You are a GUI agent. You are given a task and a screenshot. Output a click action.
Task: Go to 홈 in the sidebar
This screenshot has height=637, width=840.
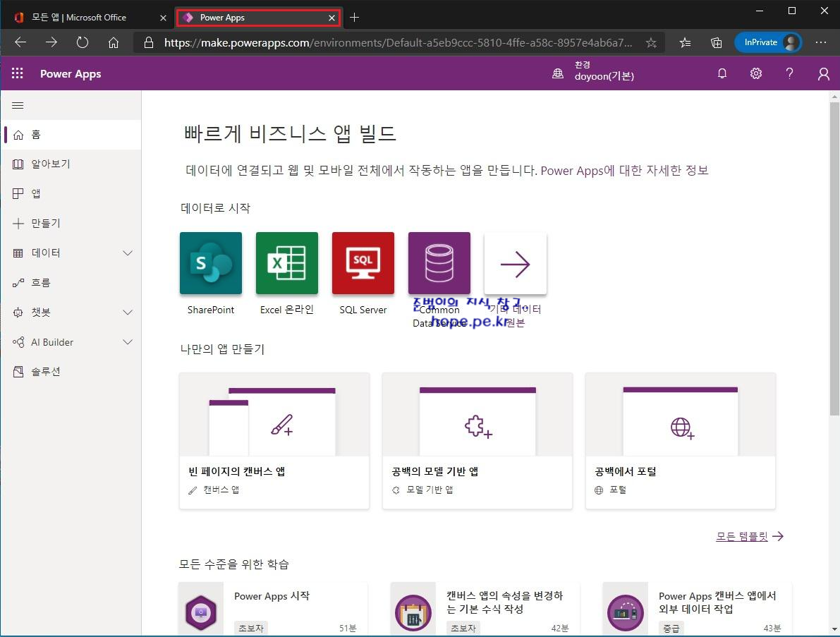(x=71, y=135)
